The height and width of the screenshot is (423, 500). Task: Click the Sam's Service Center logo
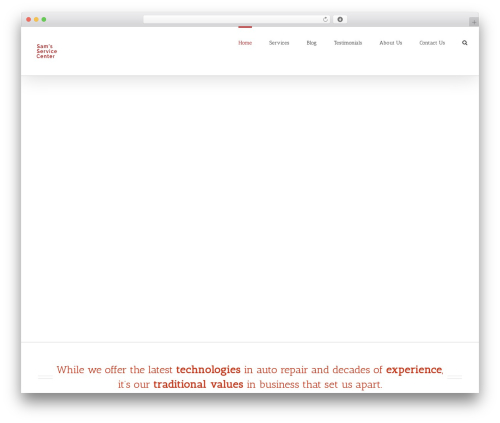click(x=47, y=51)
